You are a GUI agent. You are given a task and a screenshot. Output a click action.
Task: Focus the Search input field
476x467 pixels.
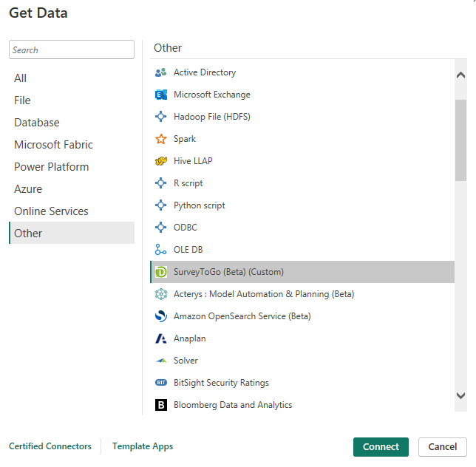pos(72,50)
